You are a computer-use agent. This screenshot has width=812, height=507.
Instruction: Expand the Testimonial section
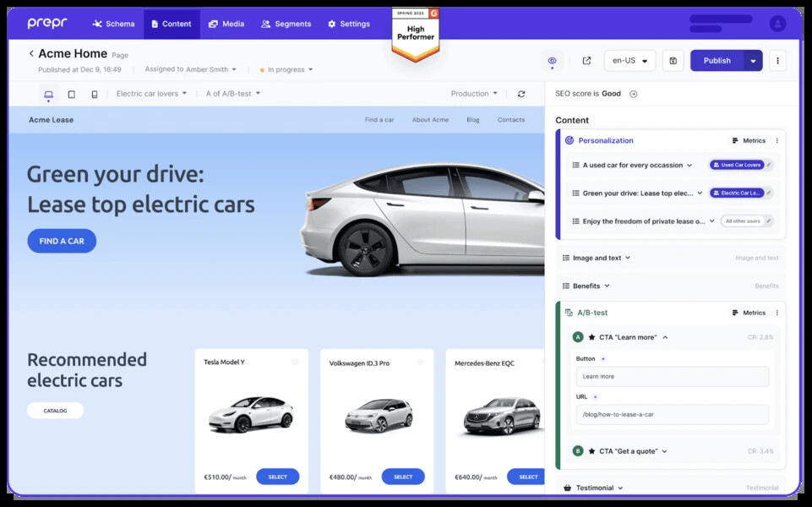(x=620, y=488)
